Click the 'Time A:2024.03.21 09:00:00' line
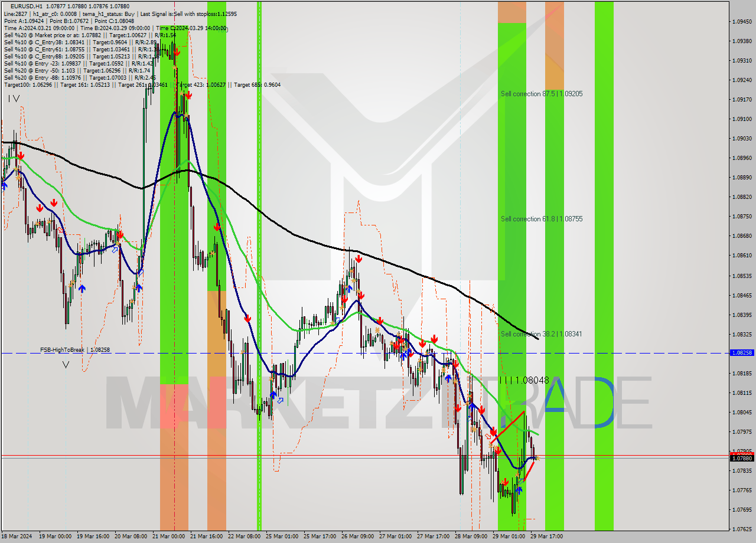 (x=116, y=28)
